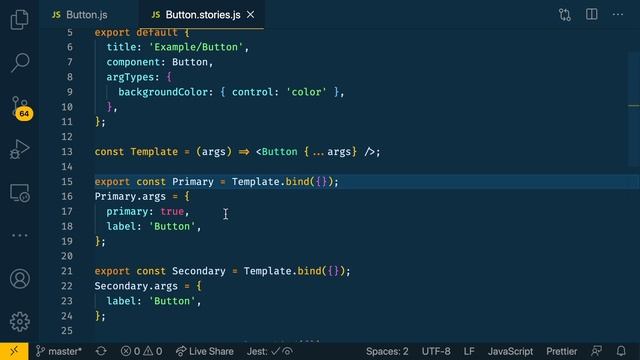Viewport: 640px width, 360px height.
Task: Click Secondary.args on line 22
Action: coord(136,286)
